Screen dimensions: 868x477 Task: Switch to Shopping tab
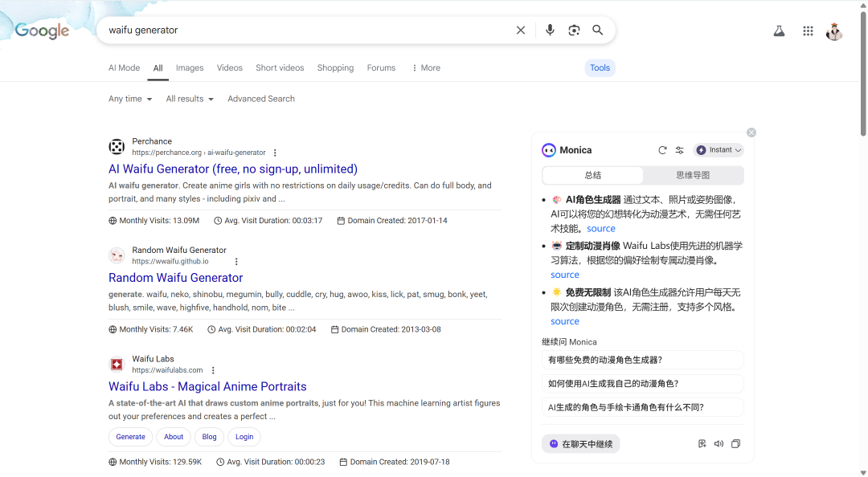(x=335, y=68)
